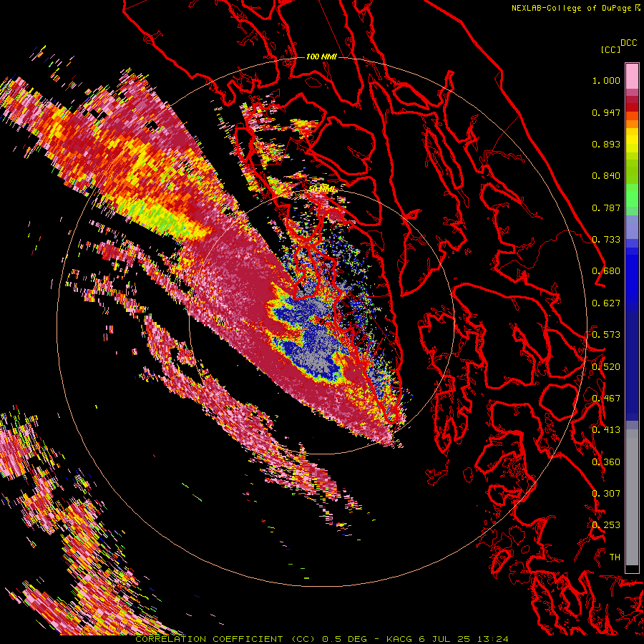Click the 0.840 scale value
Screen dimensions: 644x644
[606, 176]
